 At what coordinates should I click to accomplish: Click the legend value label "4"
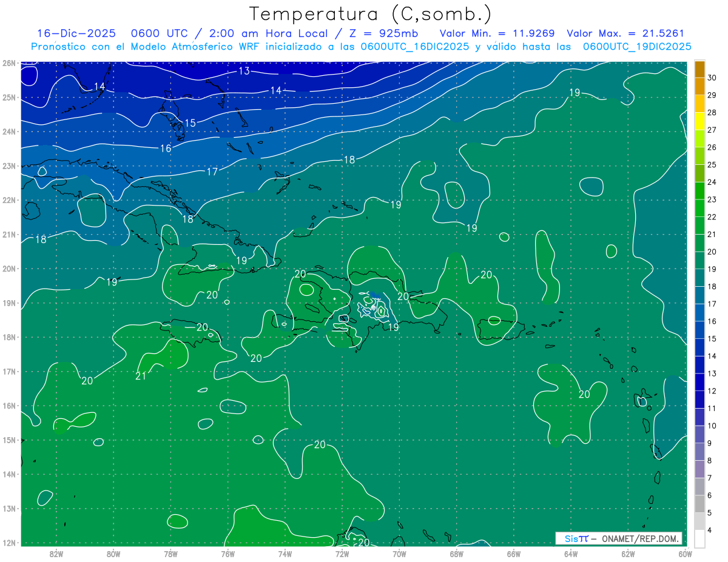click(x=709, y=530)
